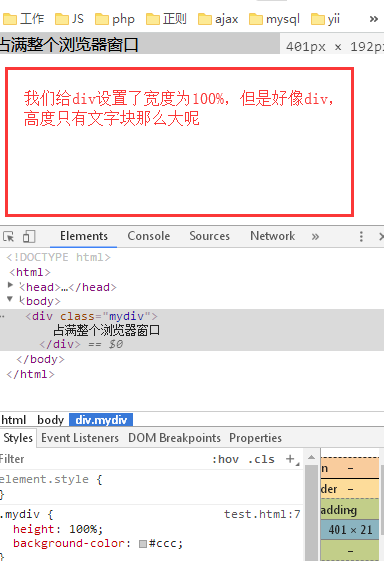Toggle the device toolbar icon
The width and height of the screenshot is (384, 561).
(x=29, y=236)
